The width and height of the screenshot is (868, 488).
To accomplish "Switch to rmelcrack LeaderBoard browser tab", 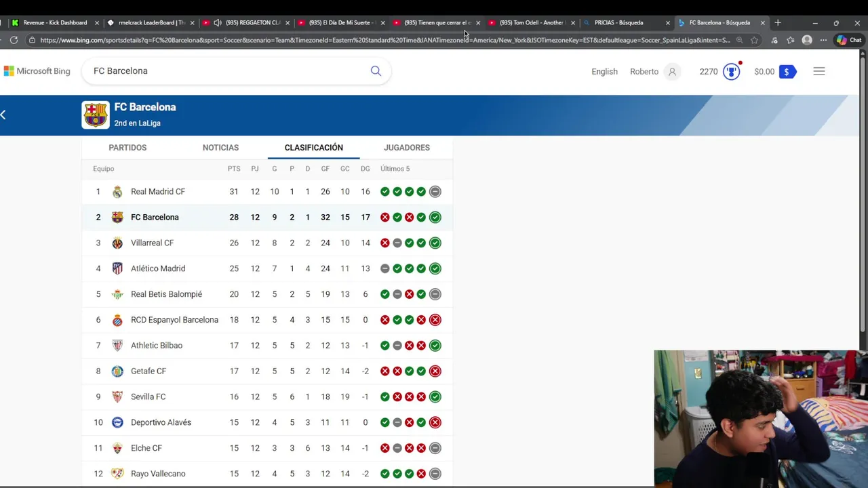I will 151,22.
